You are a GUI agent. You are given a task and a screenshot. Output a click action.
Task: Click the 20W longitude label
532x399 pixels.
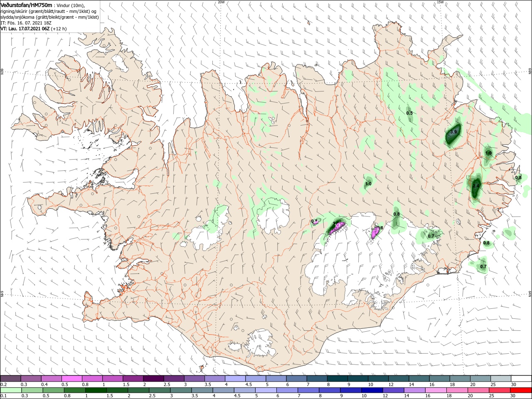(221, 2)
